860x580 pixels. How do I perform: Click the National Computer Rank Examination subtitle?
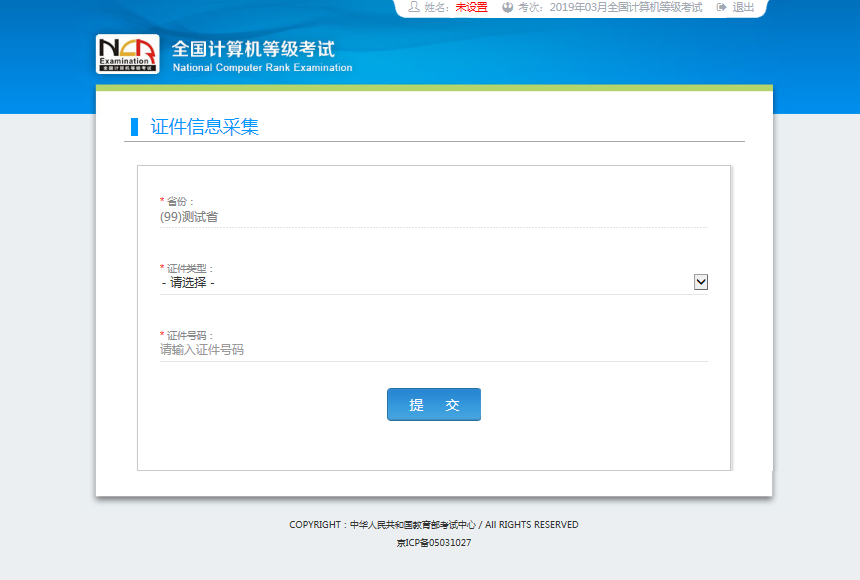click(x=262, y=68)
